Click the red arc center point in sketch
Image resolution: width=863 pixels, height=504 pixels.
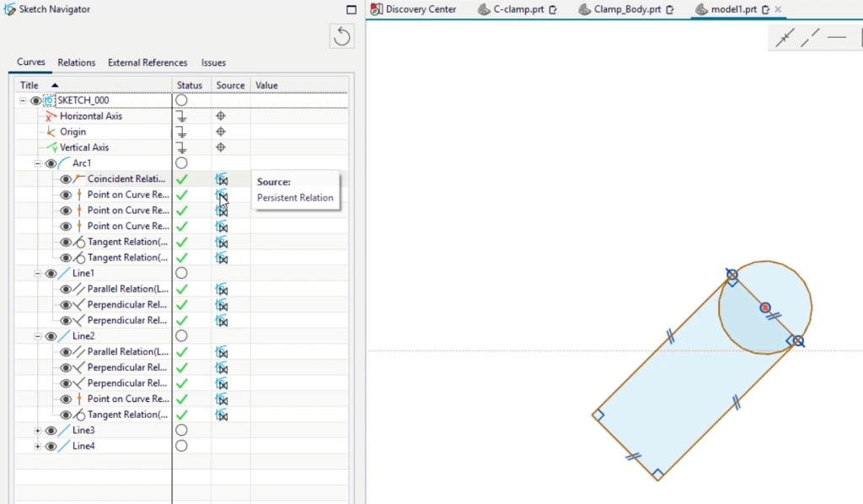[x=765, y=308]
